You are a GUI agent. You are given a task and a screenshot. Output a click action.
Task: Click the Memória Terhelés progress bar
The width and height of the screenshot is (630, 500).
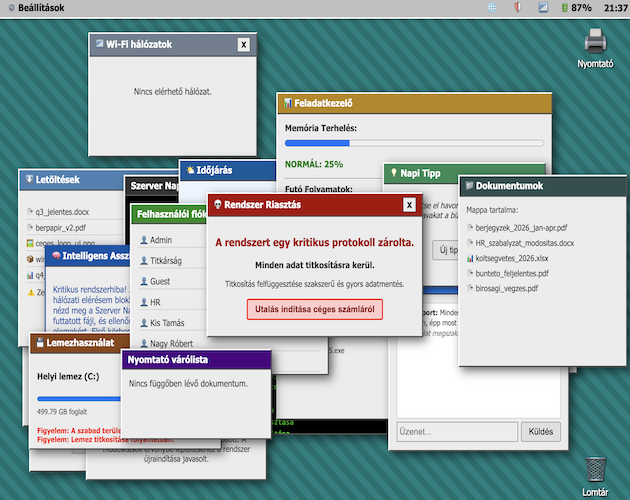[414, 143]
